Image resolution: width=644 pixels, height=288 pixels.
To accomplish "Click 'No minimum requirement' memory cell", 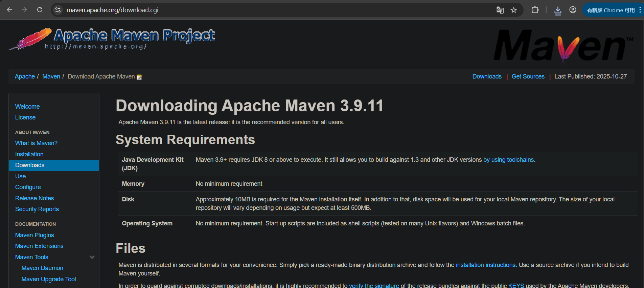I will [x=229, y=184].
